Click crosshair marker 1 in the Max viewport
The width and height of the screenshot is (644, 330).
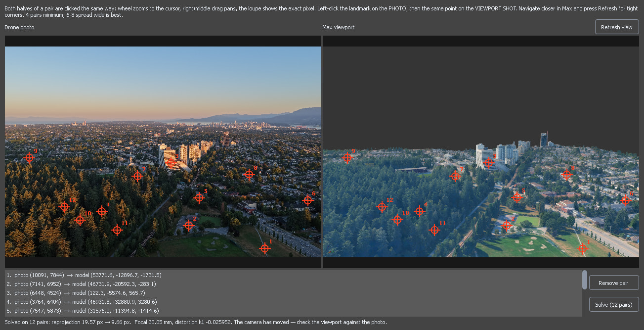click(583, 248)
